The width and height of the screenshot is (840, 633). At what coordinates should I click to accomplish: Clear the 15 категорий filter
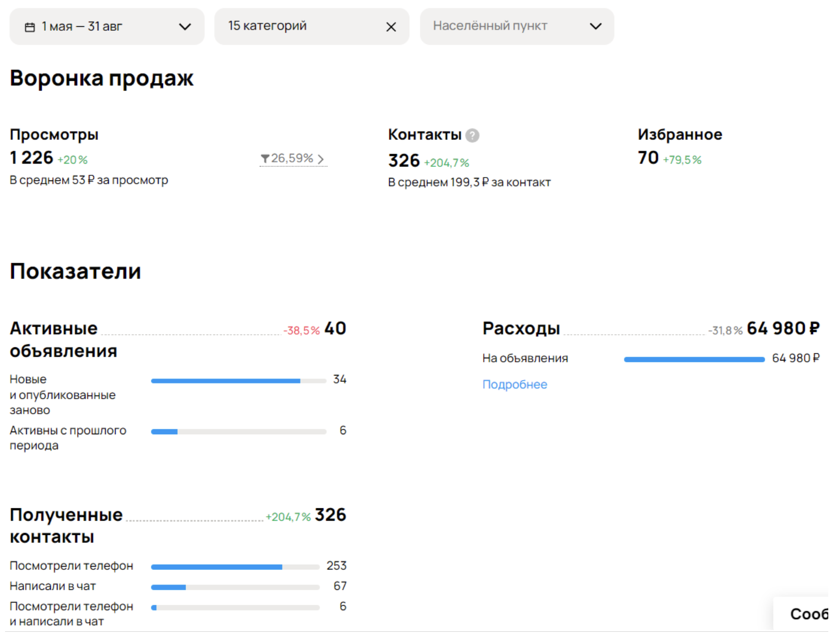[x=391, y=27]
